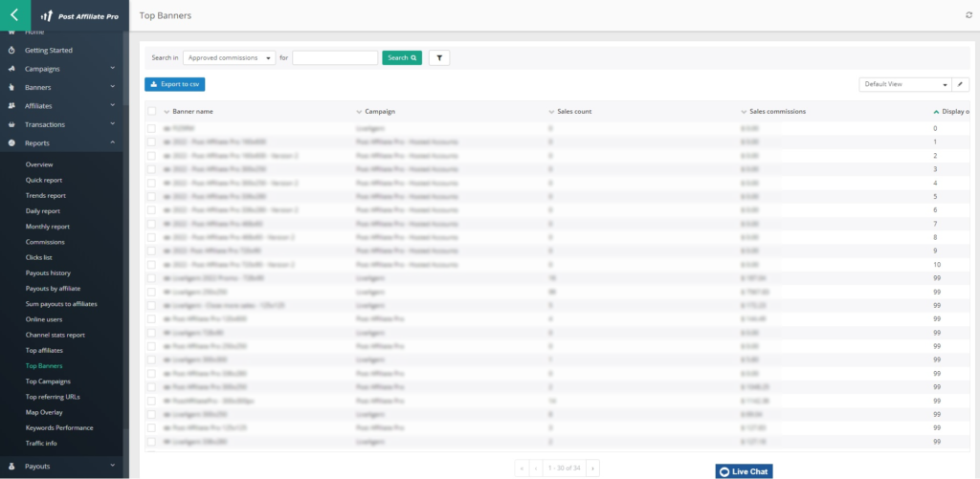Check the second banner row checkbox

(x=152, y=142)
